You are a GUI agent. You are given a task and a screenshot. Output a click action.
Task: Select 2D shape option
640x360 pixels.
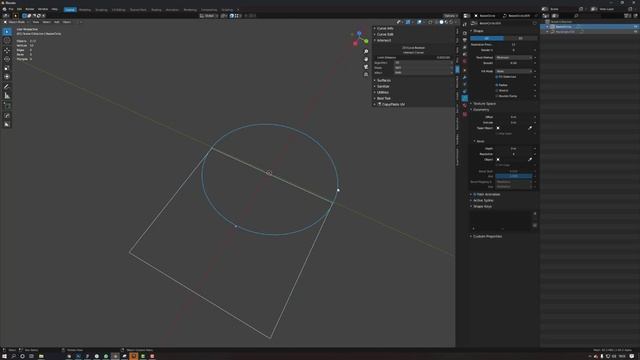(487, 38)
